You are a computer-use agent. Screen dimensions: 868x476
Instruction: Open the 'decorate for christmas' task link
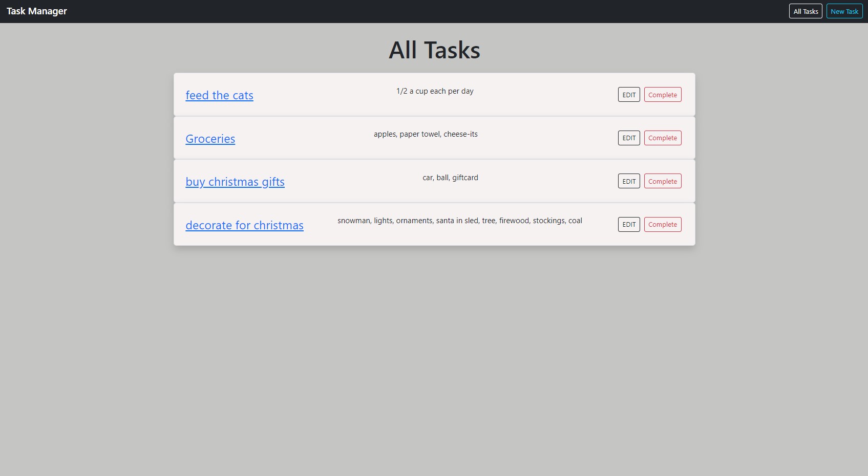click(244, 225)
